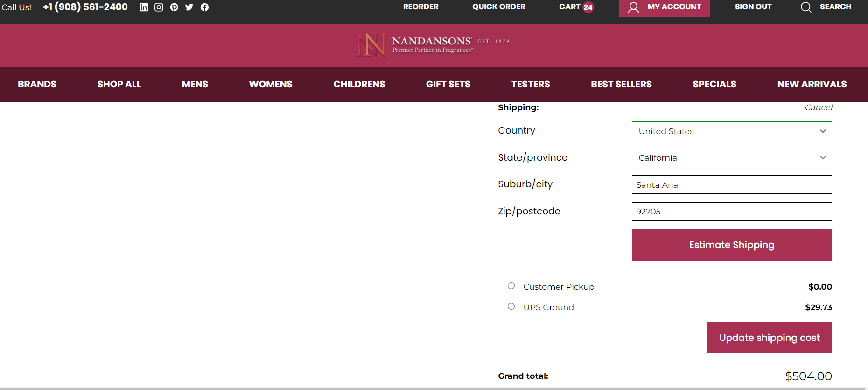The width and height of the screenshot is (868, 390).
Task: Click the search magnifier icon
Action: click(x=806, y=7)
